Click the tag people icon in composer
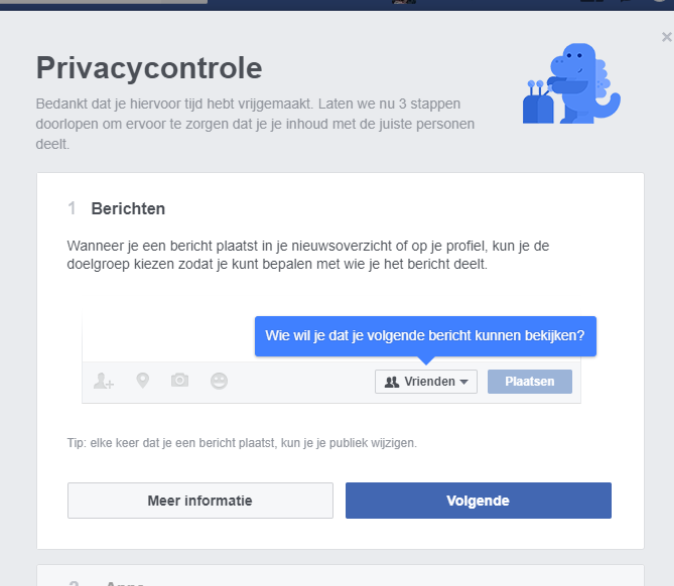This screenshot has height=586, width=674. click(x=104, y=381)
